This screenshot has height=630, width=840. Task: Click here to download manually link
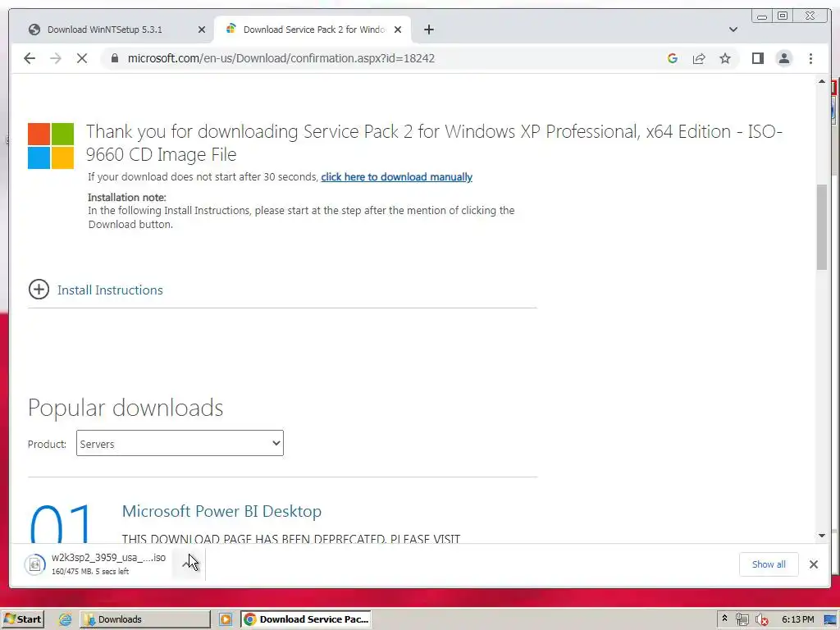click(396, 177)
